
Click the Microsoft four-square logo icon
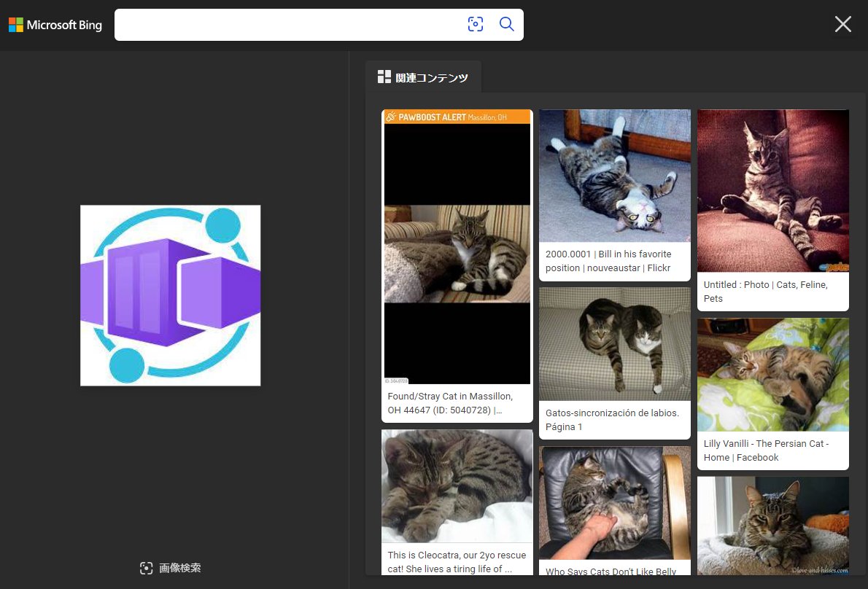15,24
